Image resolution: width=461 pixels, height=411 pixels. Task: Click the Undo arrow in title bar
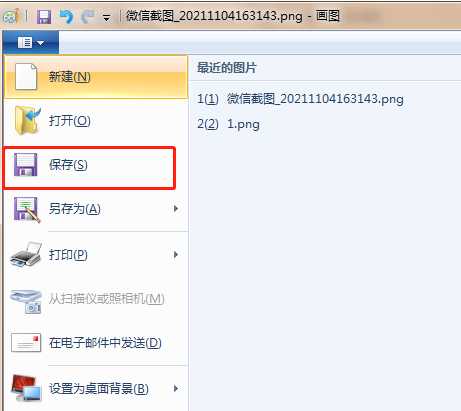66,16
